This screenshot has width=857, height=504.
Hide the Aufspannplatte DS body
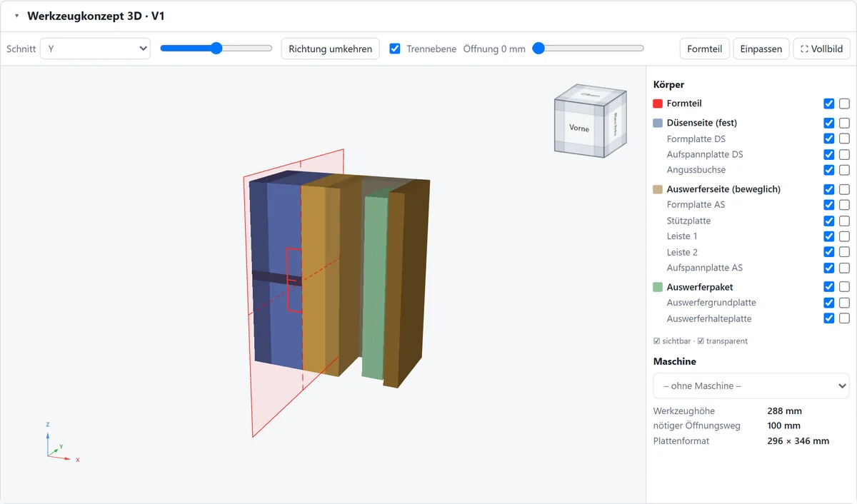(829, 154)
